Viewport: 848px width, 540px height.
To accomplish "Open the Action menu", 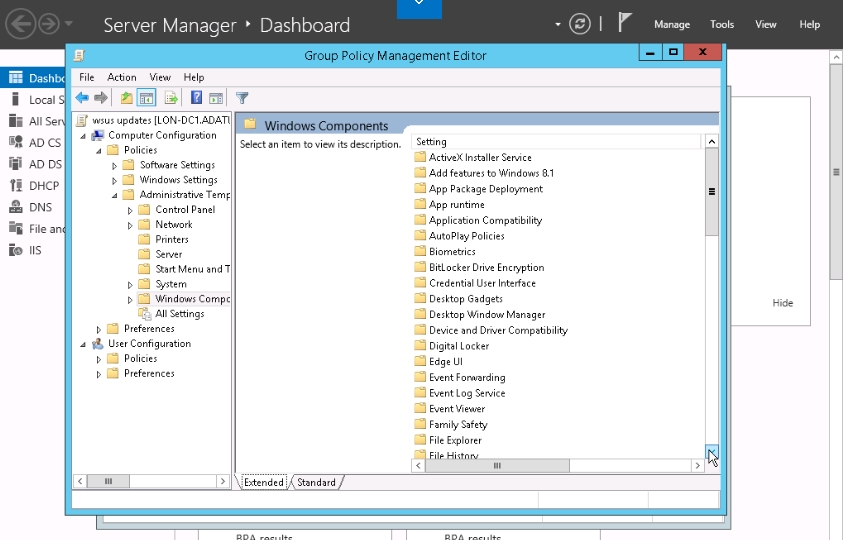I will pos(121,77).
